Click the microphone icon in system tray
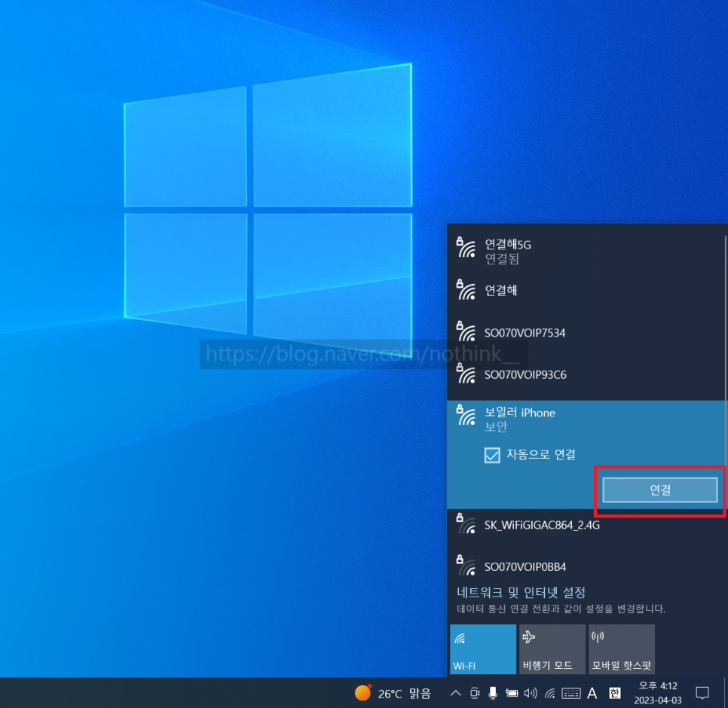 pos(493,693)
